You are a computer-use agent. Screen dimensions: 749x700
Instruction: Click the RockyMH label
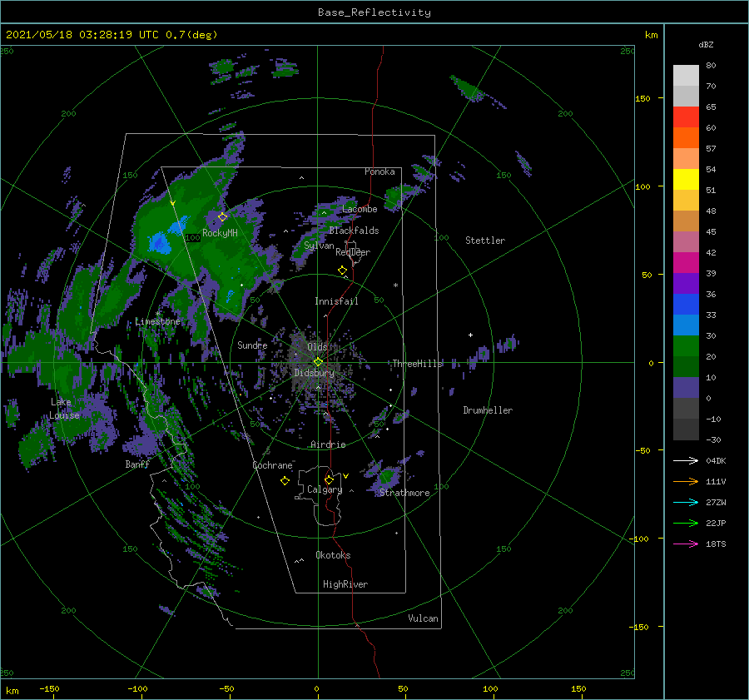220,233
